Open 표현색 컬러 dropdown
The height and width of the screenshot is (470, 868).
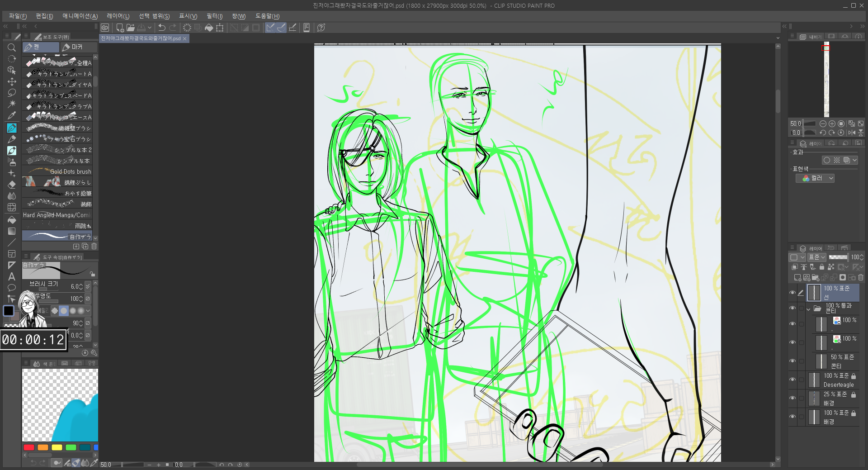[815, 178]
